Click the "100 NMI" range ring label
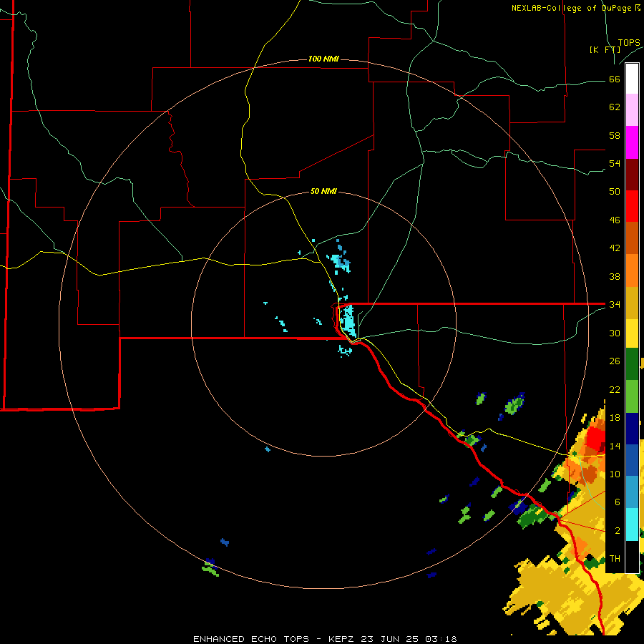Image resolution: width=644 pixels, height=644 pixels. tap(323, 59)
